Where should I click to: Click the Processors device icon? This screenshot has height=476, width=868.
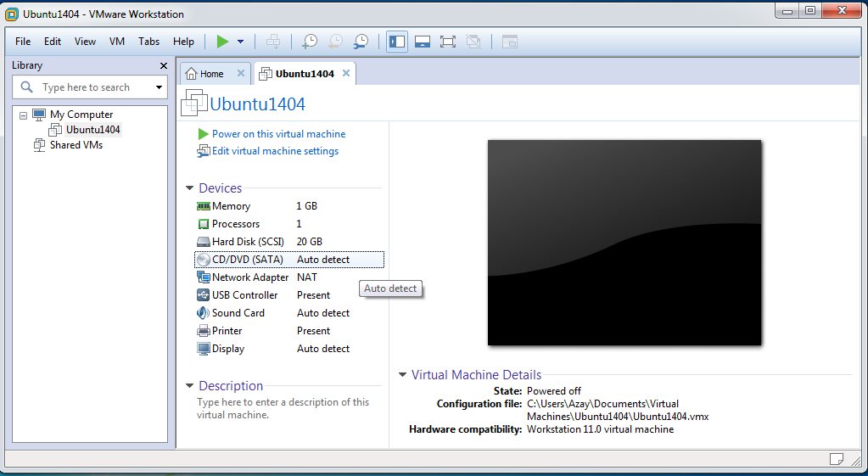[203, 224]
